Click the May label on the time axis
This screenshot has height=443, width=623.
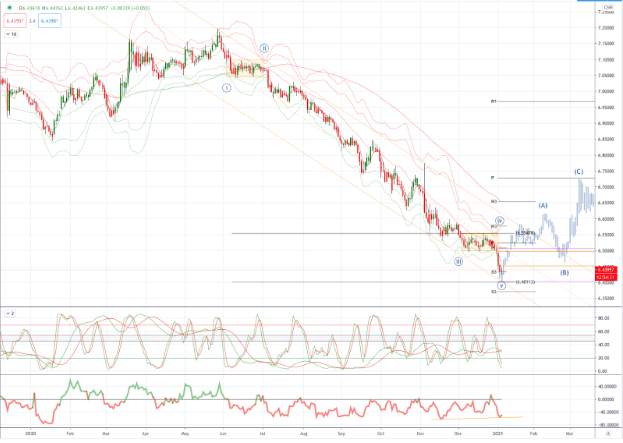[x=184, y=433]
